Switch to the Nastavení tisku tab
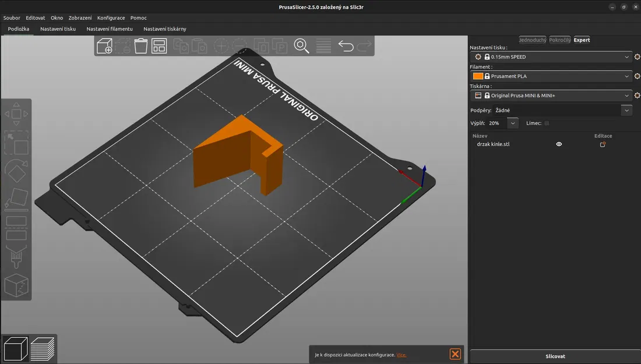 point(58,29)
